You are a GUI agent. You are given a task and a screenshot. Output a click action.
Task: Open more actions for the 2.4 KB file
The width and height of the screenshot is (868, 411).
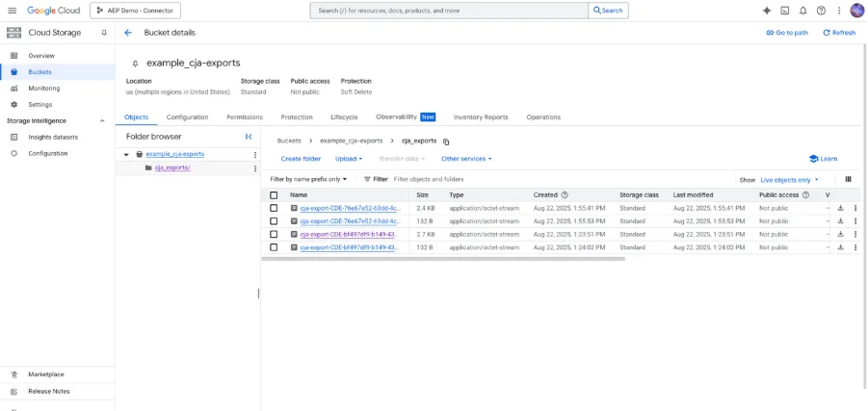tap(855, 208)
